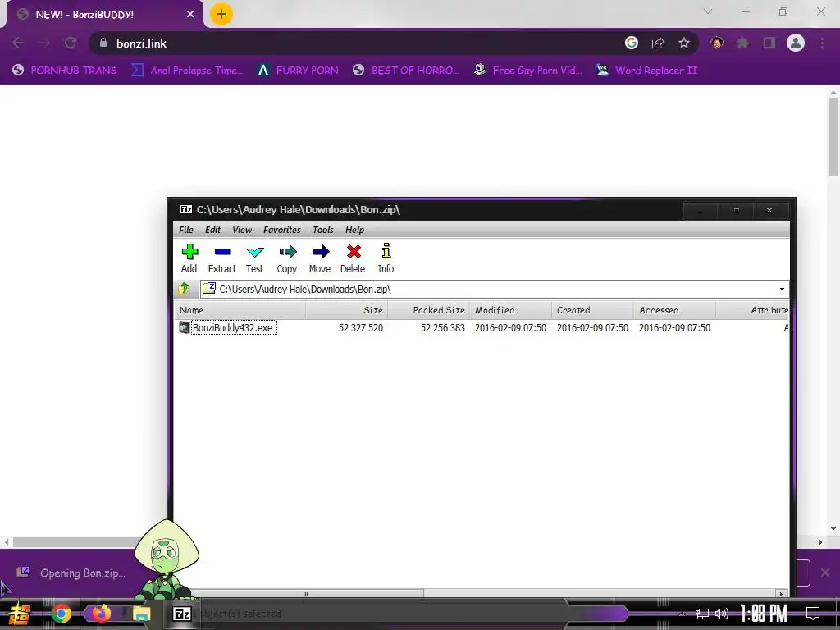Click the network tray icon

click(x=702, y=614)
